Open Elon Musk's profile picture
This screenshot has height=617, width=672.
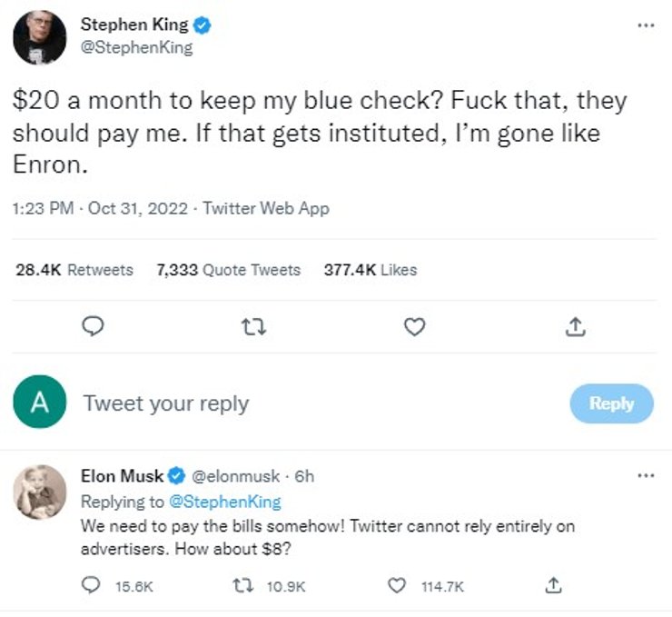click(x=39, y=492)
